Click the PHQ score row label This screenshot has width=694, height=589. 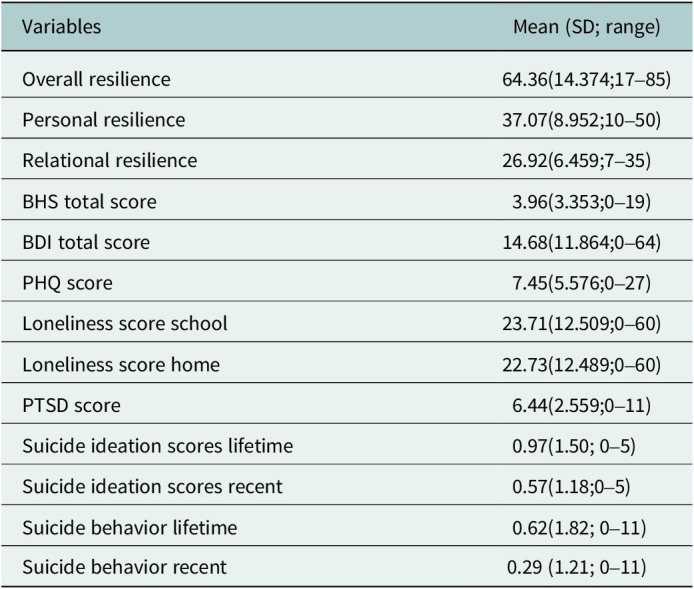click(69, 283)
